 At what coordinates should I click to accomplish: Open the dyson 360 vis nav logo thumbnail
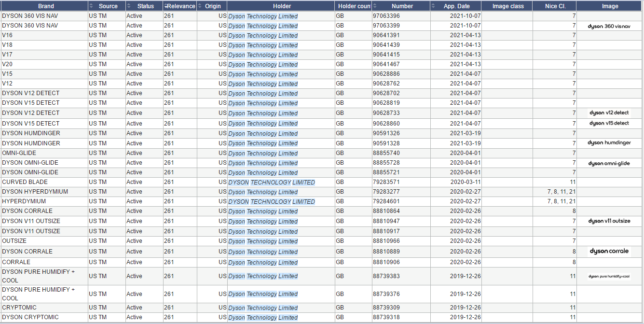(609, 26)
